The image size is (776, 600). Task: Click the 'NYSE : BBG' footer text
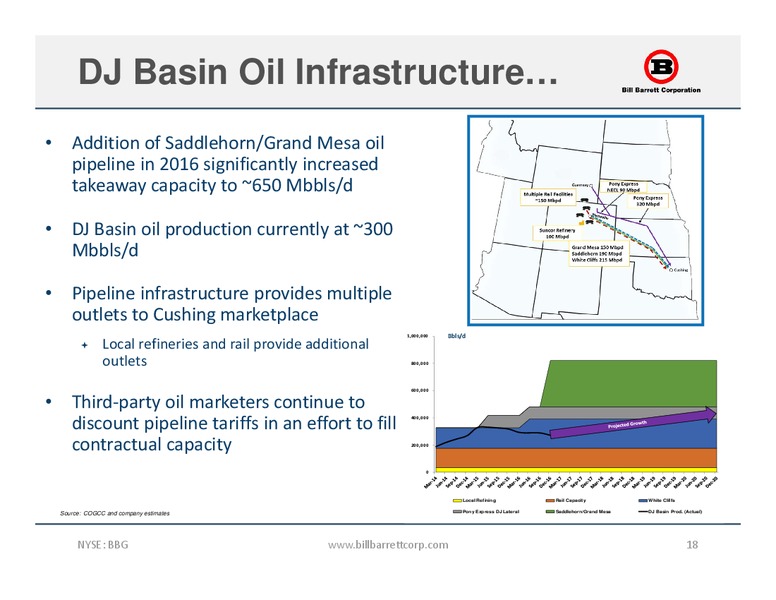point(102,545)
